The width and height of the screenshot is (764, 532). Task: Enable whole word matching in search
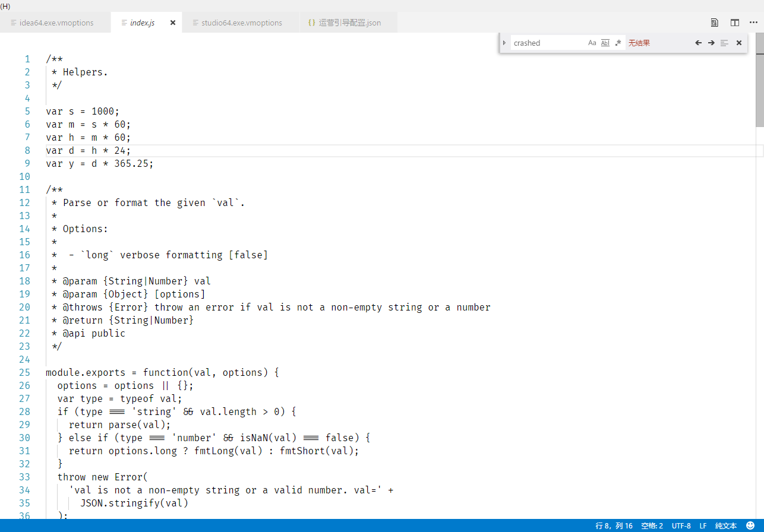[605, 42]
